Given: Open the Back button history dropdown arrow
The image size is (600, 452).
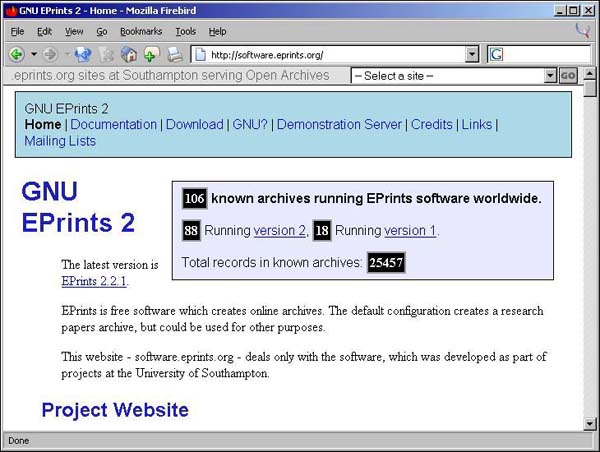Looking at the screenshot, I should pos(34,54).
